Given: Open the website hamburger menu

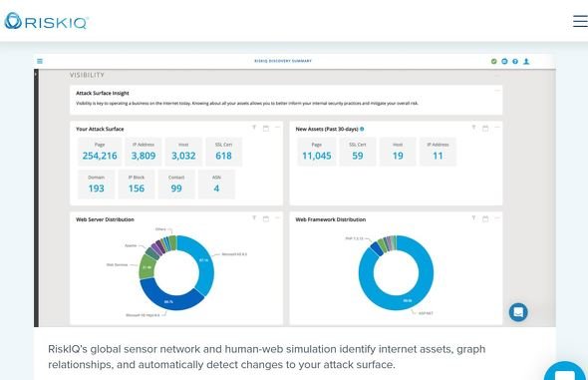Looking at the screenshot, I should coord(580,21).
